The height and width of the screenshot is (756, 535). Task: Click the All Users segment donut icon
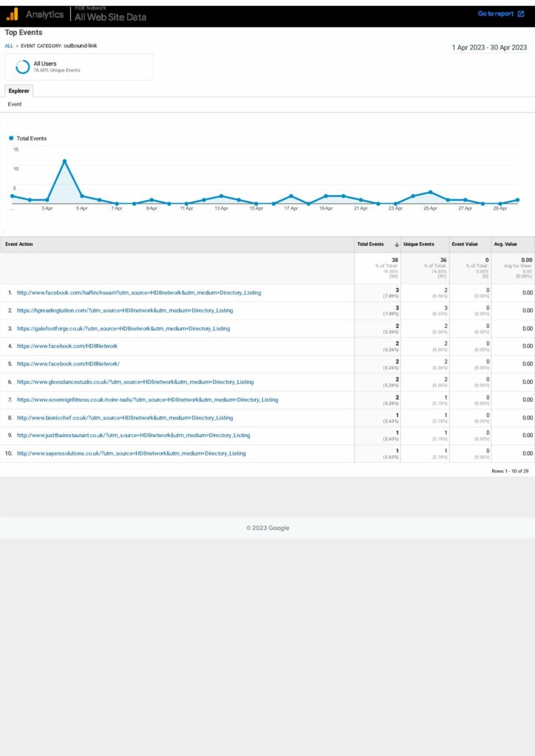23,66
